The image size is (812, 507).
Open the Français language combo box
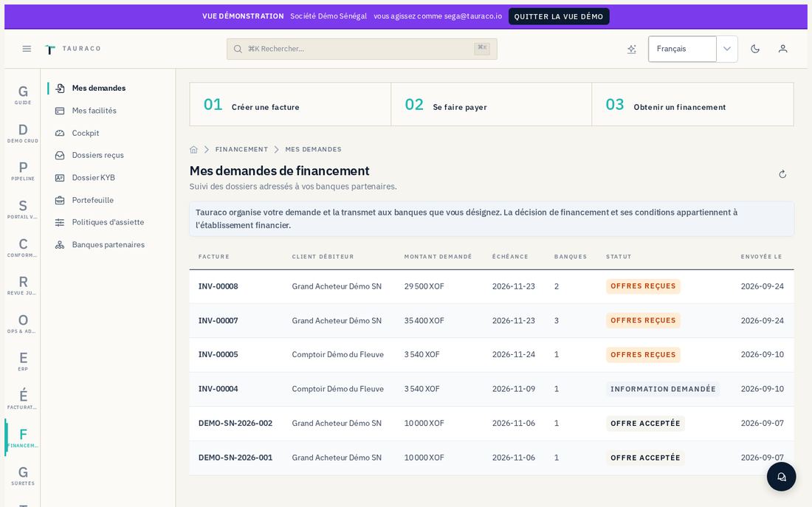click(x=682, y=49)
